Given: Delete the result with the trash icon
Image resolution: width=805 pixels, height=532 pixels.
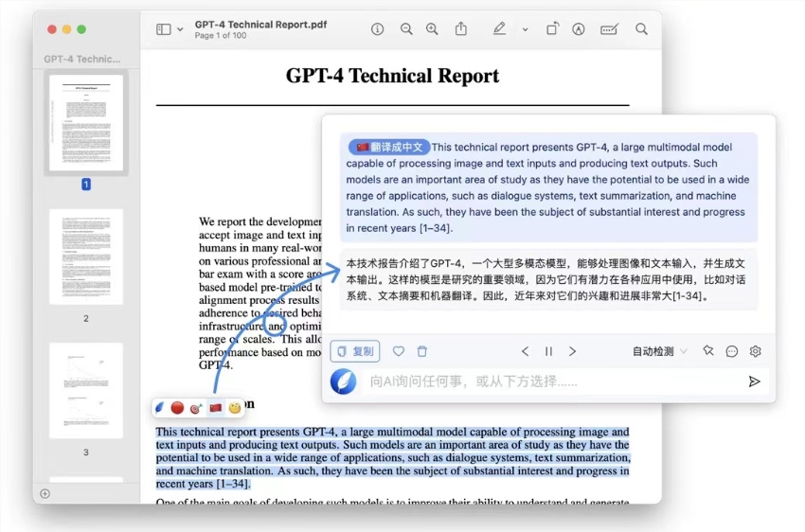Looking at the screenshot, I should 422,351.
